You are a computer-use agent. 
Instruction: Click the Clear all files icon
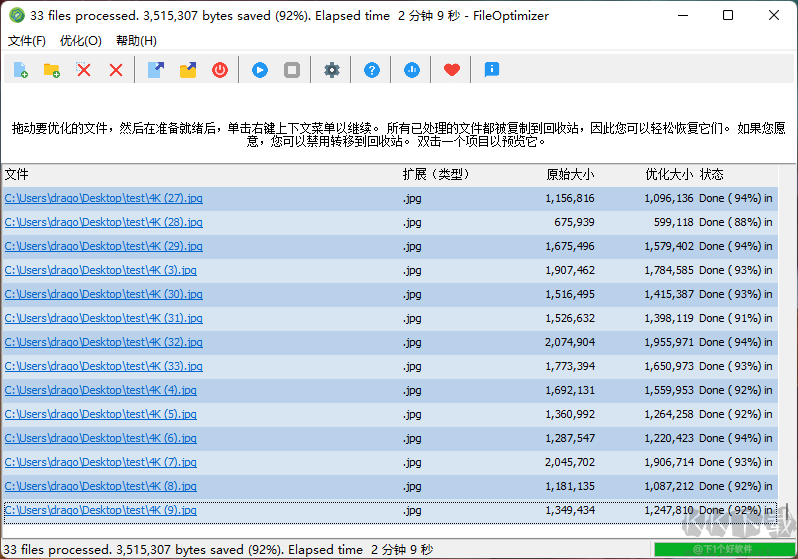(x=116, y=70)
